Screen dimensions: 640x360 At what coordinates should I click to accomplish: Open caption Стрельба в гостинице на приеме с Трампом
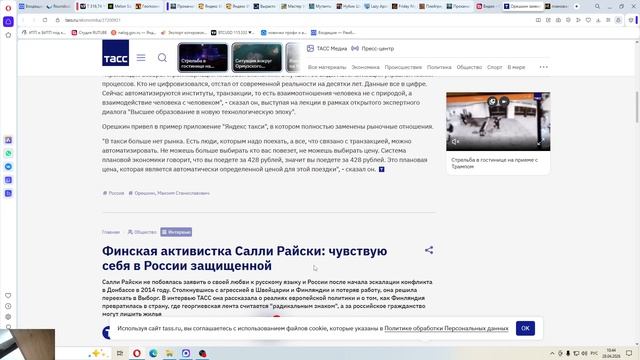pyautogui.click(x=494, y=163)
